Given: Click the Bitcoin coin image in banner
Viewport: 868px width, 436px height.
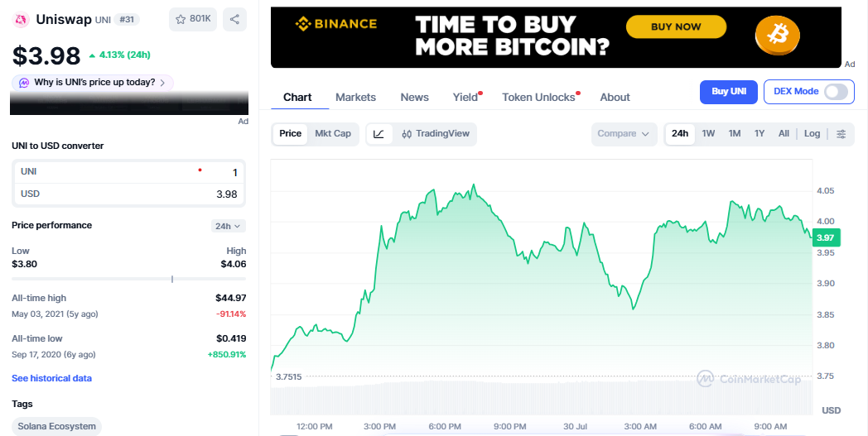Looking at the screenshot, I should click(777, 35).
